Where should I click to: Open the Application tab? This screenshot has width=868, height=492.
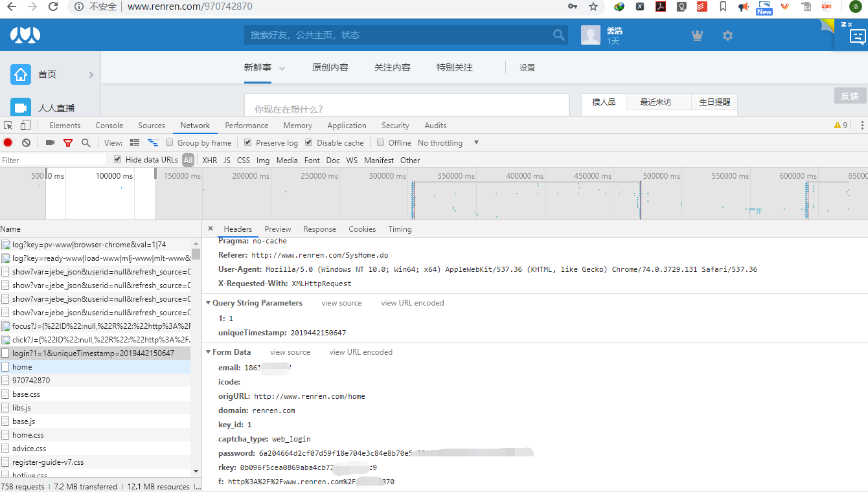pos(347,126)
